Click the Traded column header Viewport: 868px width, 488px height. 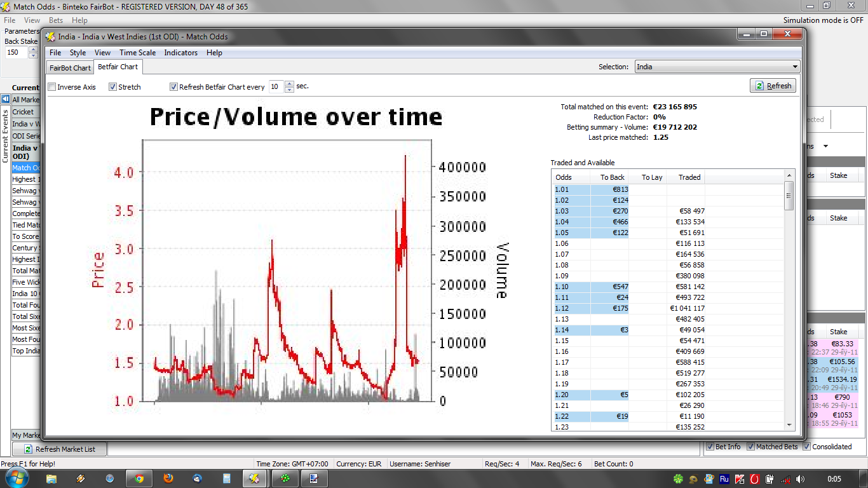click(686, 177)
